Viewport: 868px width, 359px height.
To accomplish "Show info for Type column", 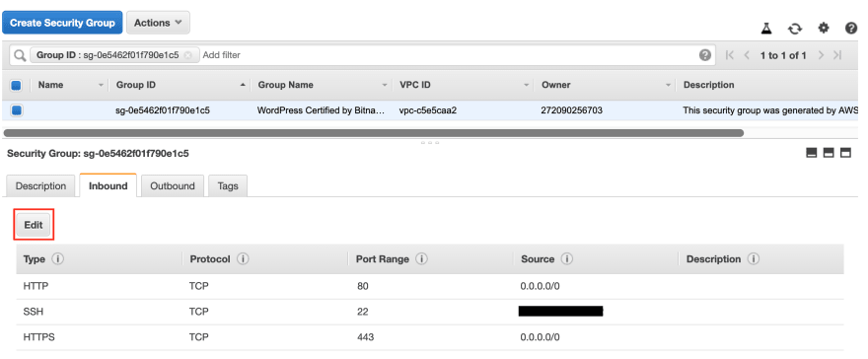I will tap(57, 258).
